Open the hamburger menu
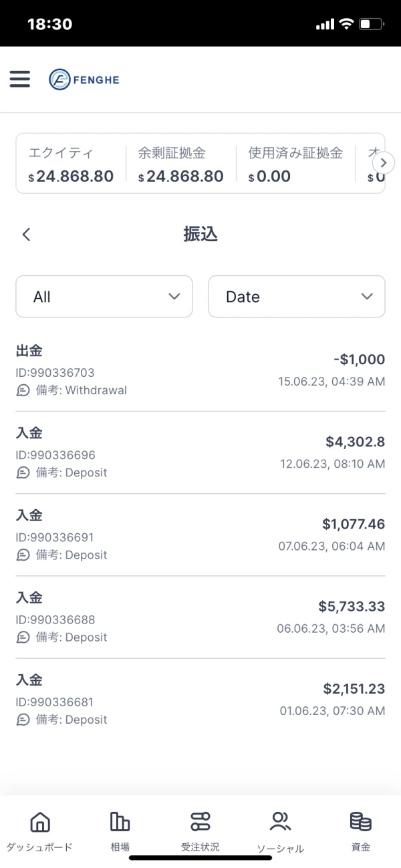Image resolution: width=401 pixels, height=868 pixels. point(20,80)
